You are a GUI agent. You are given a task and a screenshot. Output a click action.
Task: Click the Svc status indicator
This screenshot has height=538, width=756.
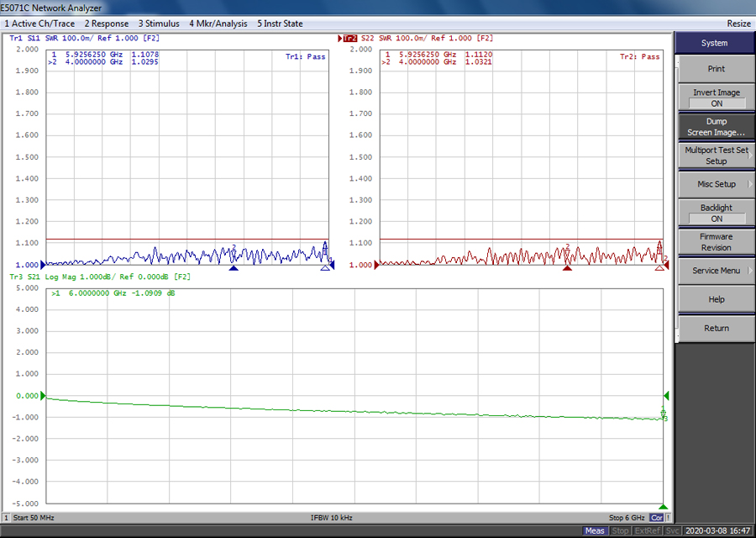(x=672, y=530)
